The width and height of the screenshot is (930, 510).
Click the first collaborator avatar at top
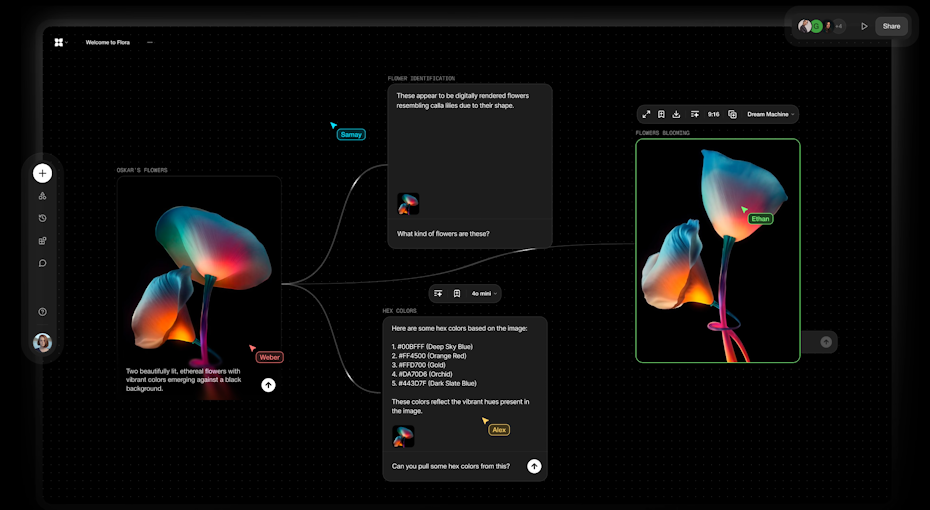click(x=804, y=26)
